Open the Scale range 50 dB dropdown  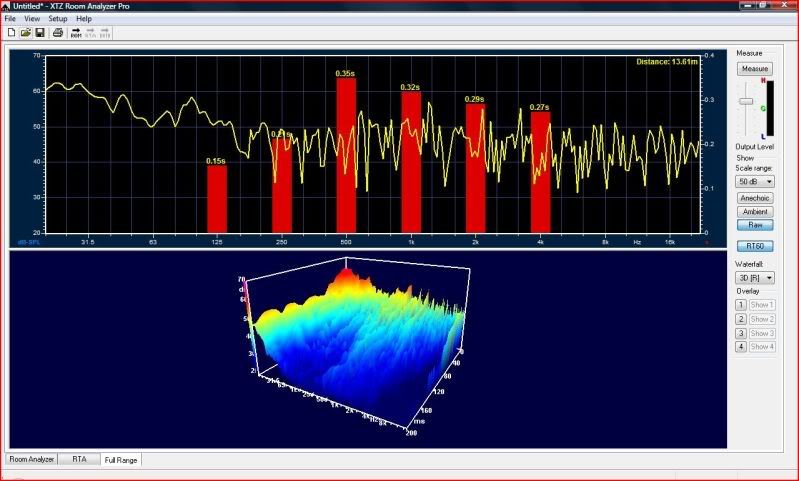[x=754, y=182]
